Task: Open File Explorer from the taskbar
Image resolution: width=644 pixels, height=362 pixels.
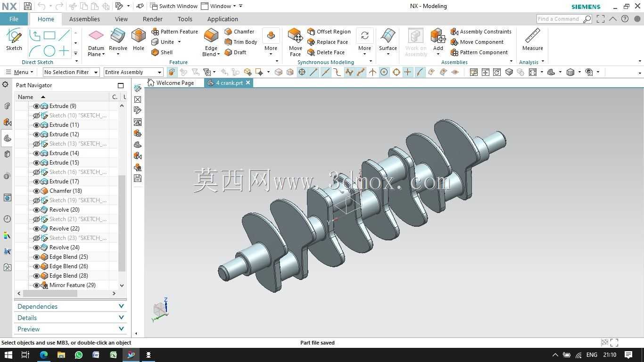Action: [61, 355]
